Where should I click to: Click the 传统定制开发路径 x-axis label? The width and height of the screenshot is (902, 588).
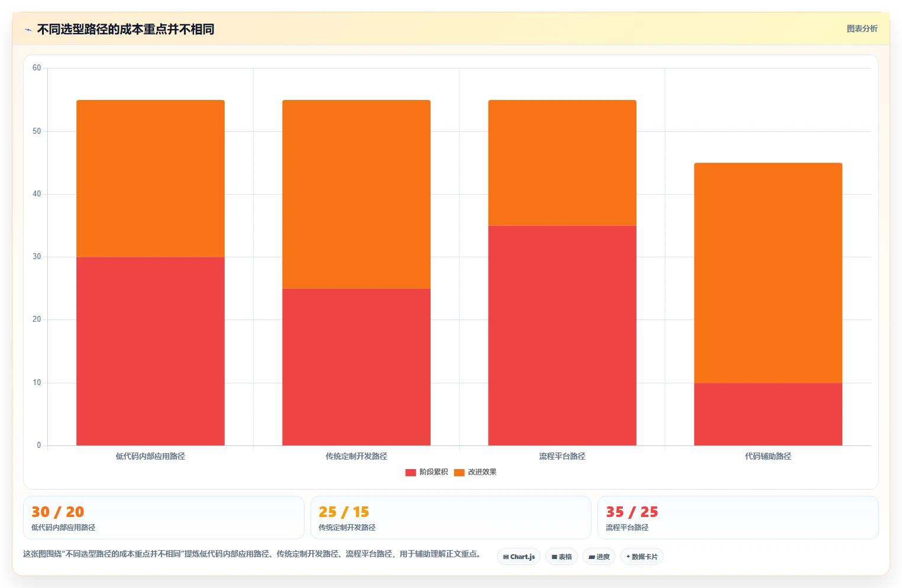pos(356,456)
